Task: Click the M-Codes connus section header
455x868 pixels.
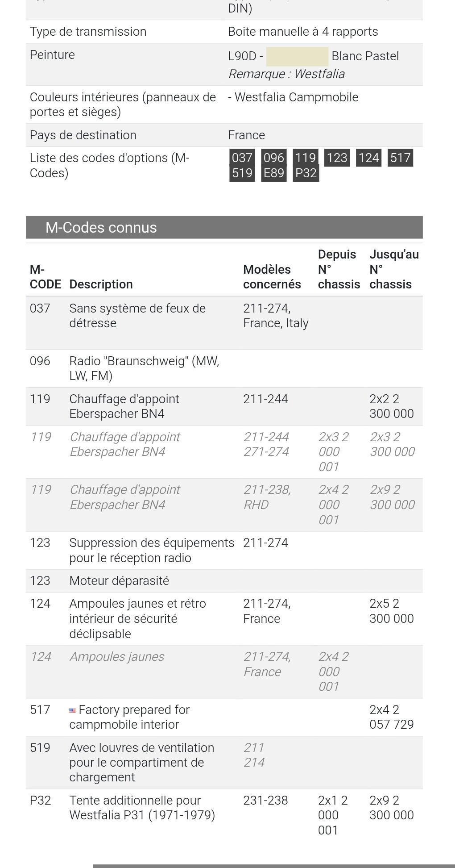Action: pos(224,227)
